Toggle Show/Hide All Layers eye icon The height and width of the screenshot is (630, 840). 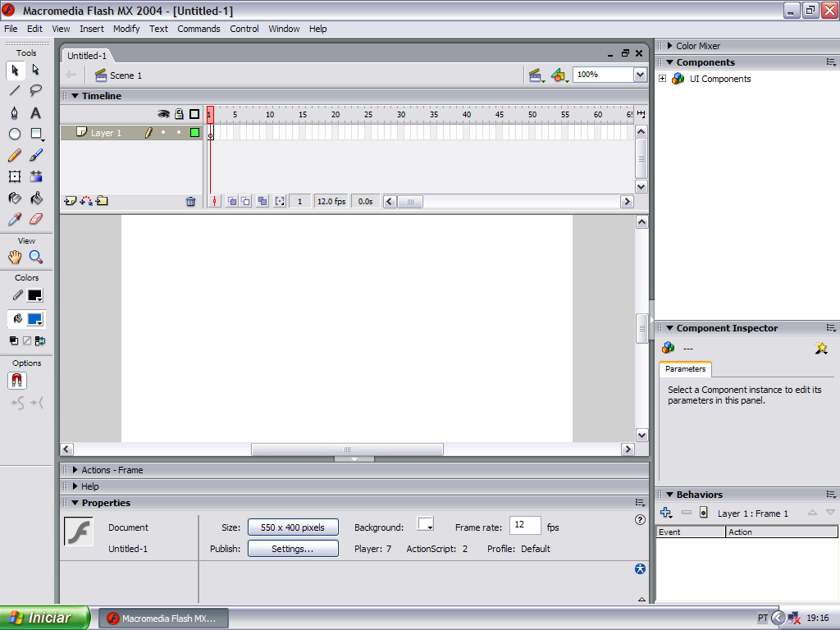tap(163, 113)
